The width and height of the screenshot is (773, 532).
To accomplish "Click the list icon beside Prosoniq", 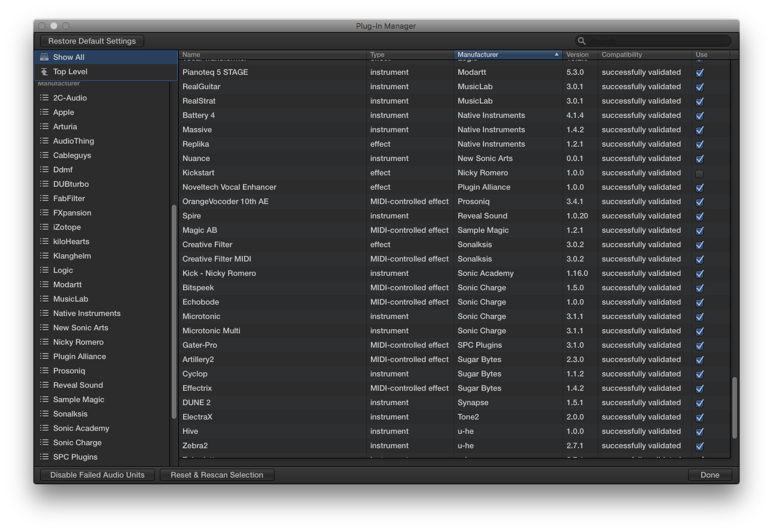I will coord(44,370).
